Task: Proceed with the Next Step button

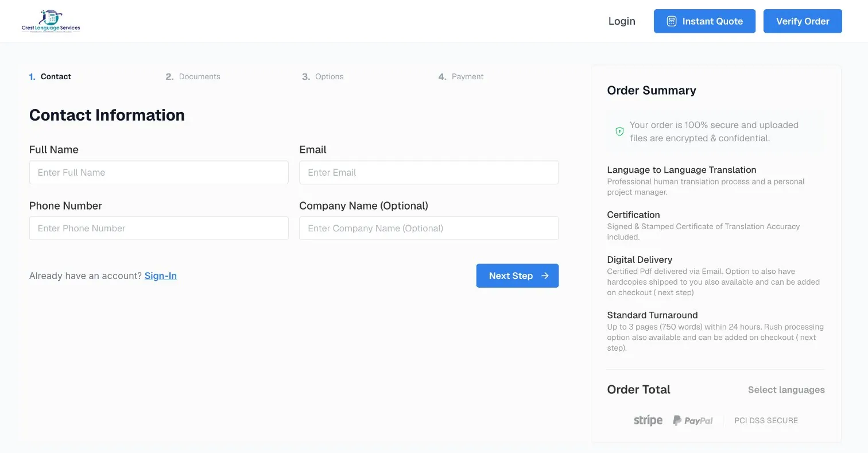Action: [517, 276]
